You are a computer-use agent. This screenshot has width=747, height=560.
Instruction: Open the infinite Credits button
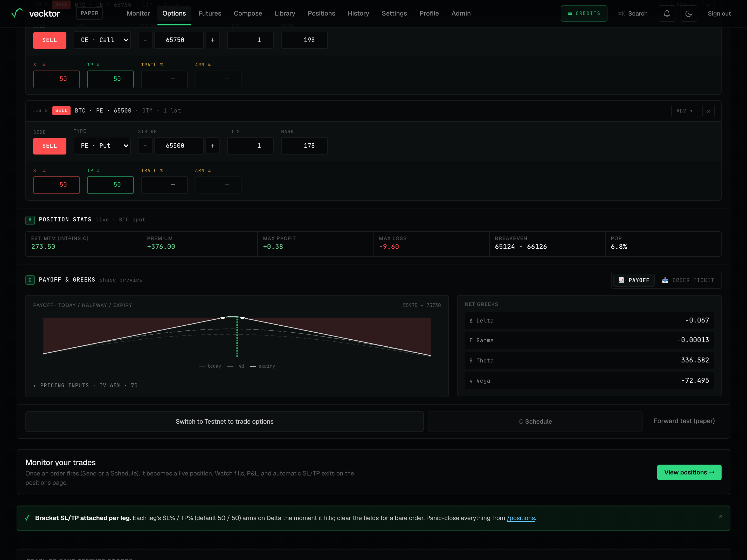click(x=584, y=13)
